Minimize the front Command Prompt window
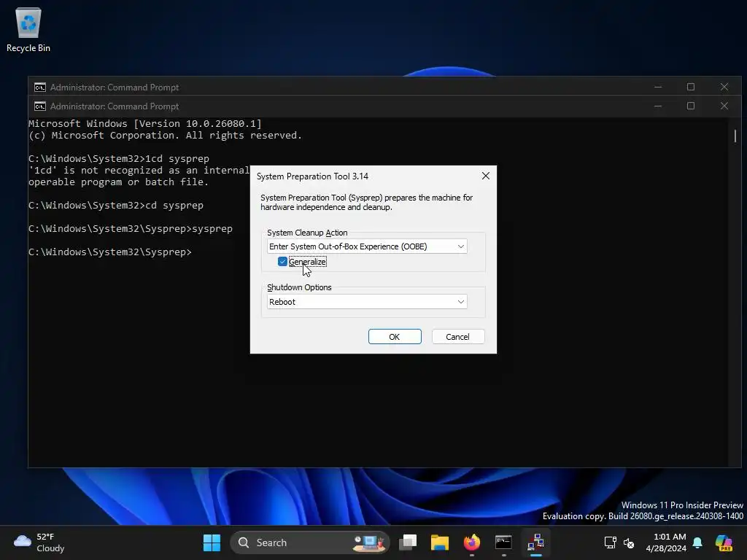This screenshot has height=560, width=747. pos(658,106)
